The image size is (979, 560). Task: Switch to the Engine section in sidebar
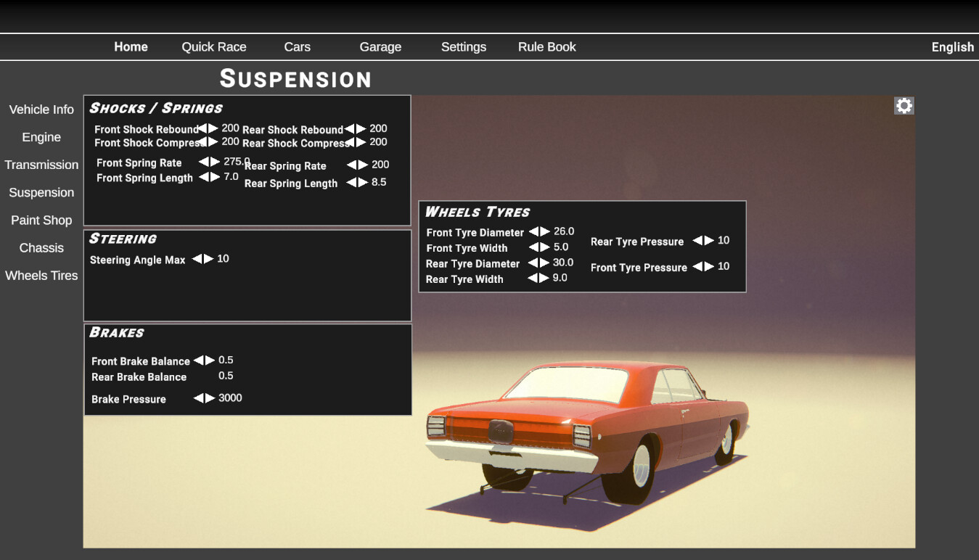coord(41,137)
